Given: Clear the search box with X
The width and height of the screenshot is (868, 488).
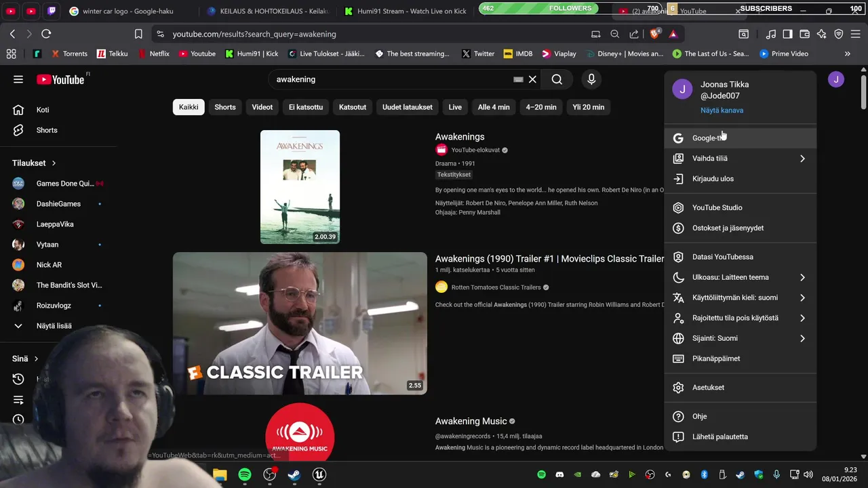Looking at the screenshot, I should pos(532,79).
